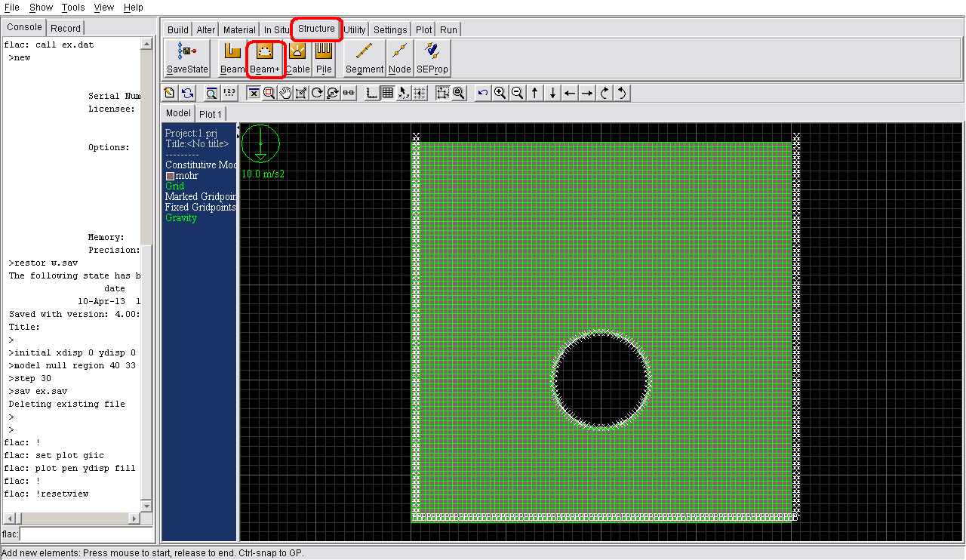
Task: Switch to the Alter tab
Action: click(x=206, y=30)
